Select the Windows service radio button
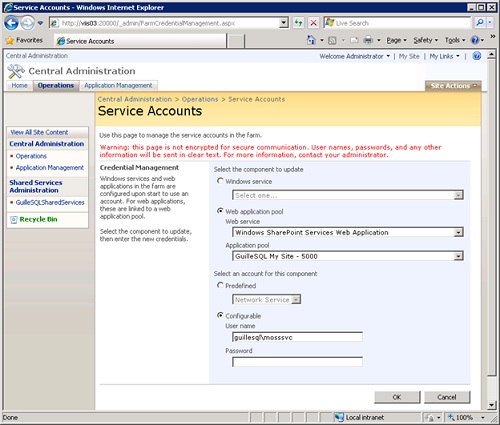500x425 pixels. [220, 181]
